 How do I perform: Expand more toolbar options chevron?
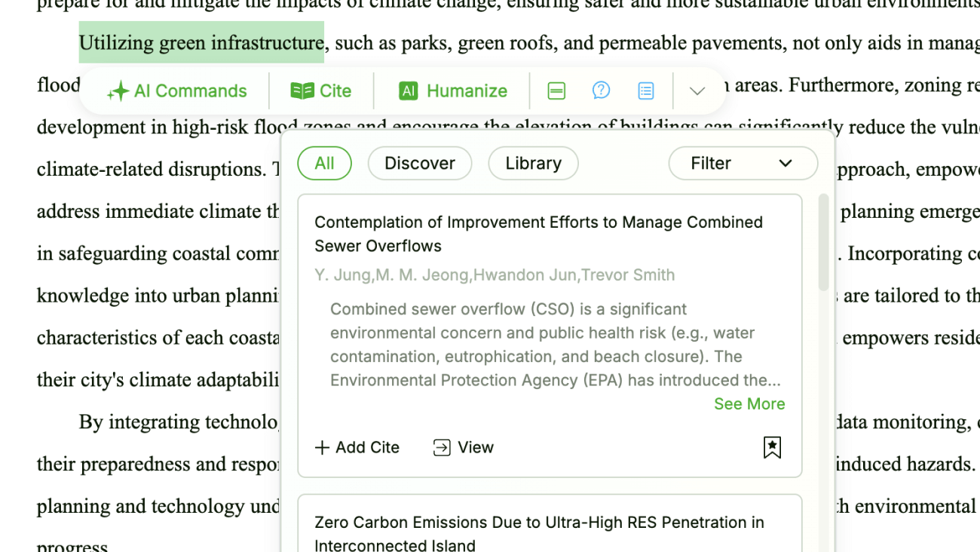(697, 91)
